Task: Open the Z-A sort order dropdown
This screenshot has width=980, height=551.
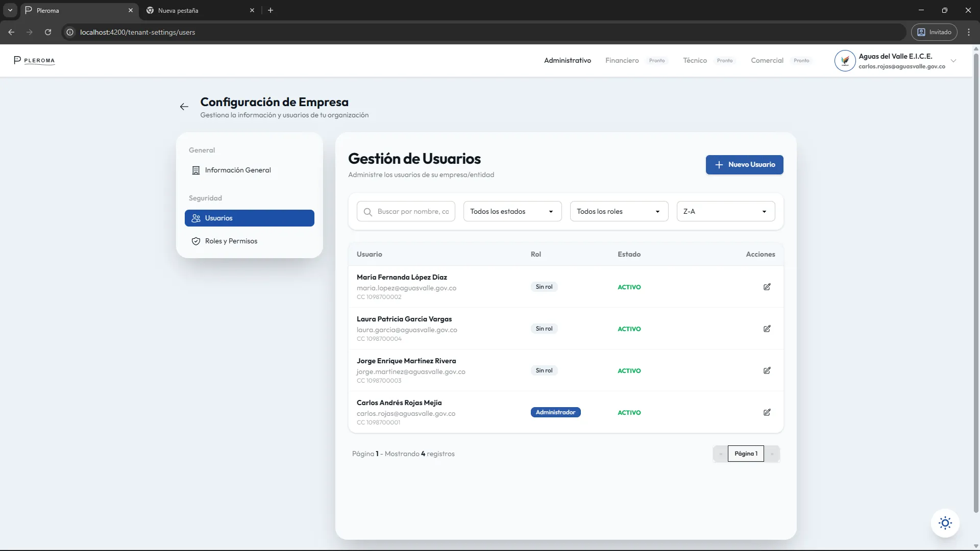Action: pos(725,211)
